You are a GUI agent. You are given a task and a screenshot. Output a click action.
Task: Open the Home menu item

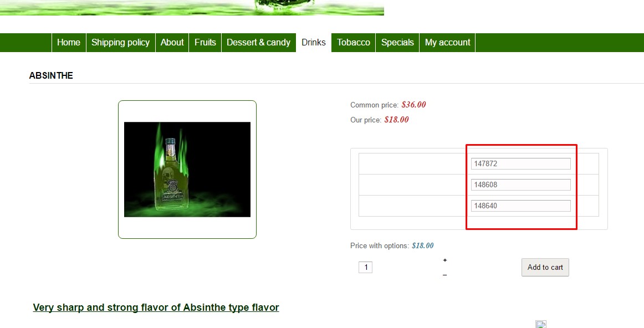tap(69, 43)
